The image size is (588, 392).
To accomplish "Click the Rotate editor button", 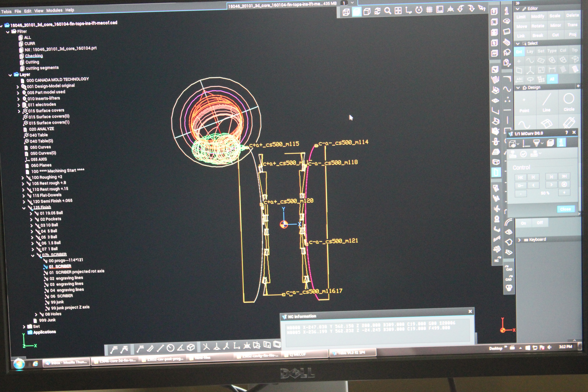I will pos(538,26).
